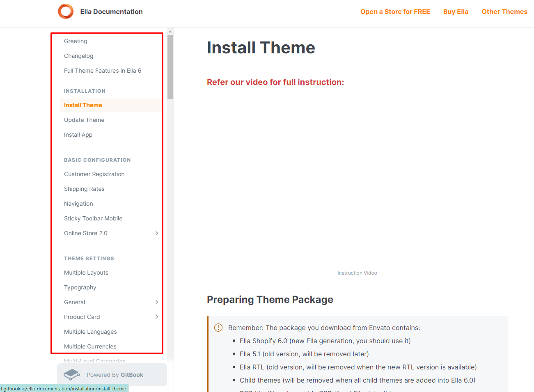The width and height of the screenshot is (534, 392).
Task: Open the Multiple Layouts page
Action: click(x=86, y=273)
